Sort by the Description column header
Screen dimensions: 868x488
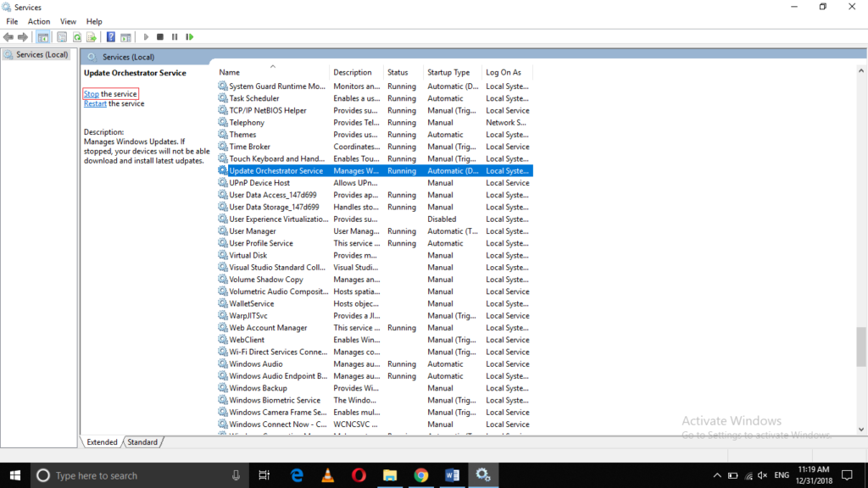click(355, 73)
